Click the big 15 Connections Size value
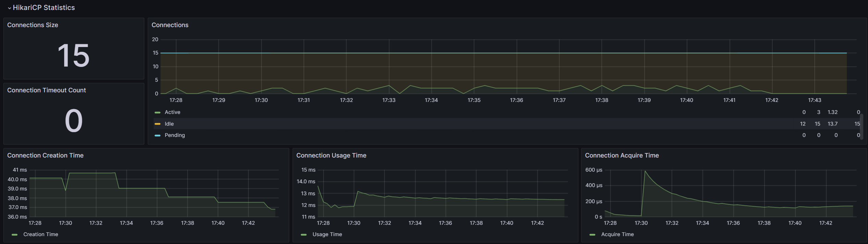This screenshot has height=244, width=868. (x=74, y=55)
